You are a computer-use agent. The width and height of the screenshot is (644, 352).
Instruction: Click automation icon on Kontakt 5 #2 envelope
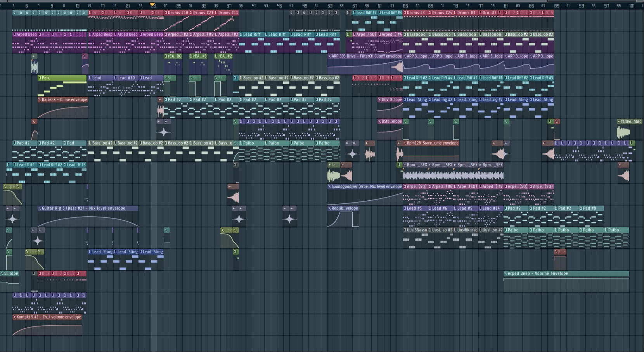coord(15,317)
